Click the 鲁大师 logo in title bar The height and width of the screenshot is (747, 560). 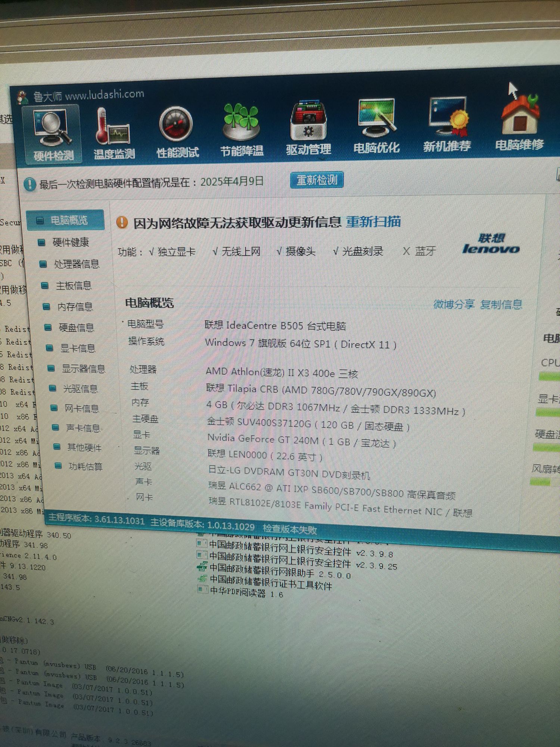(x=23, y=97)
